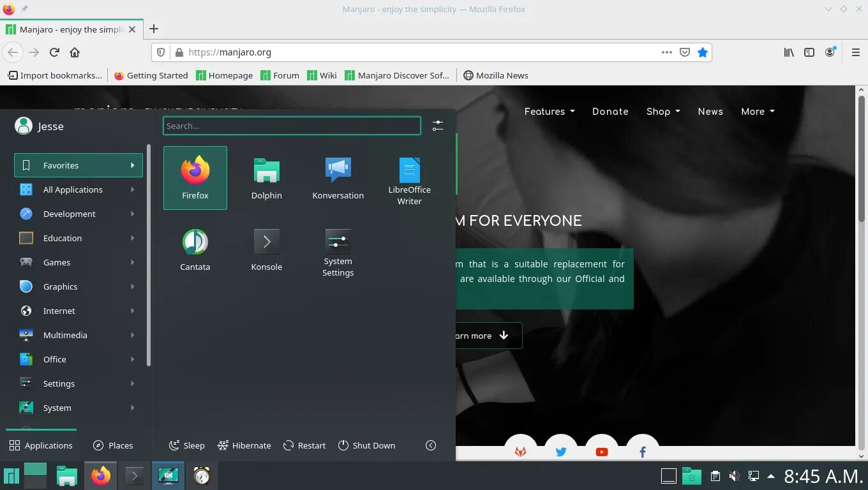
Task: Switch to the Places tab
Action: click(x=113, y=445)
